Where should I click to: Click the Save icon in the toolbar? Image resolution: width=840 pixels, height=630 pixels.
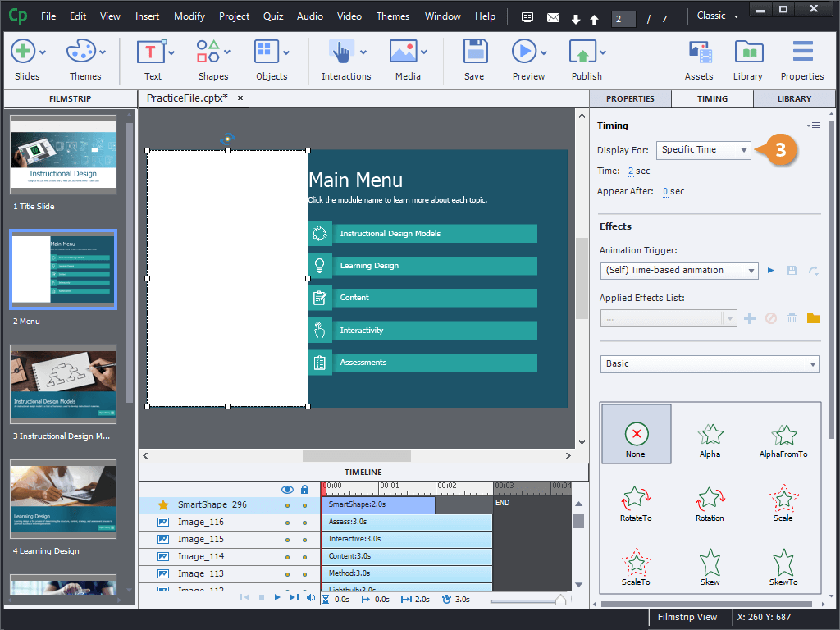point(474,59)
